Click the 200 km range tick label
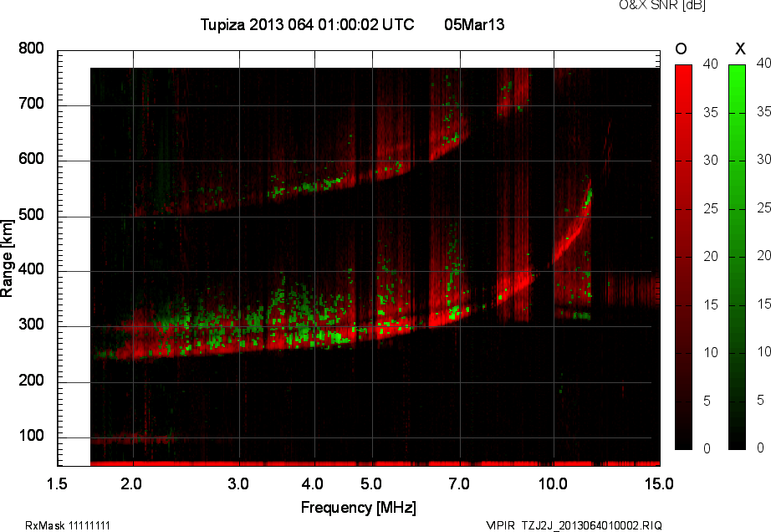 [x=31, y=380]
